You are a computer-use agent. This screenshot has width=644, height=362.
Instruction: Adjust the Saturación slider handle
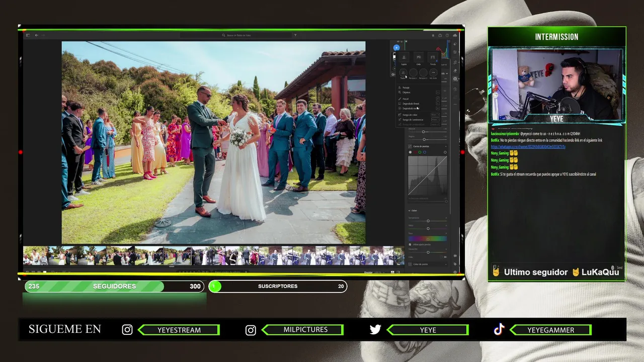[428, 252]
